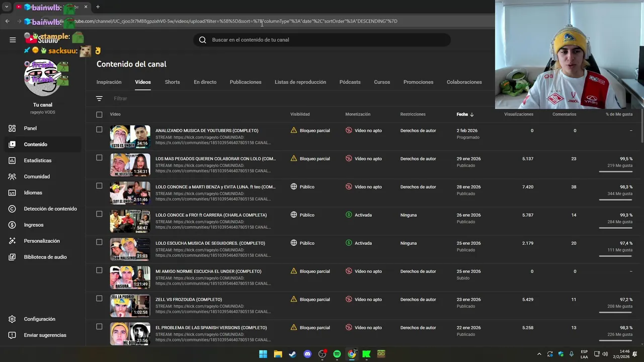
Task: Click Enviar sugerencias feedback icon
Action: (12, 335)
